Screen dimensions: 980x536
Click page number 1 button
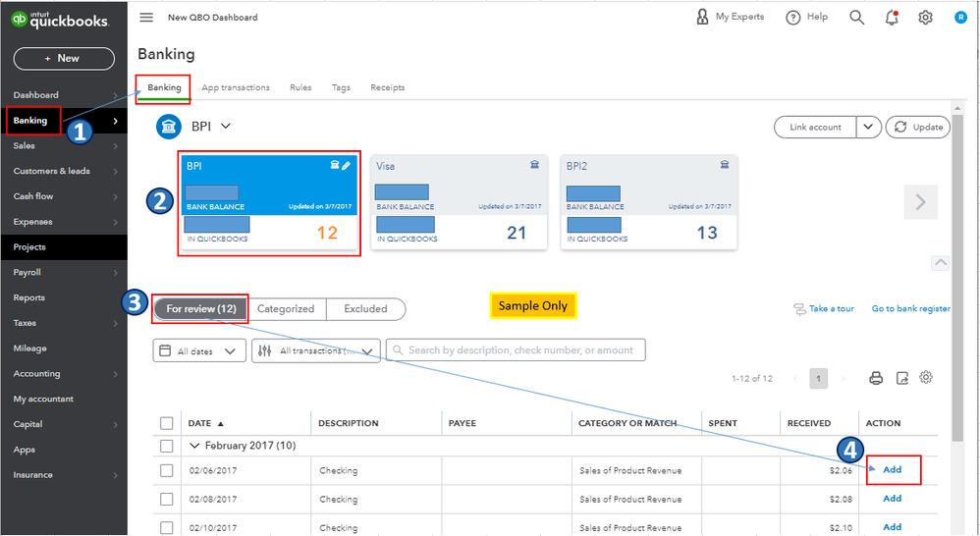[819, 379]
